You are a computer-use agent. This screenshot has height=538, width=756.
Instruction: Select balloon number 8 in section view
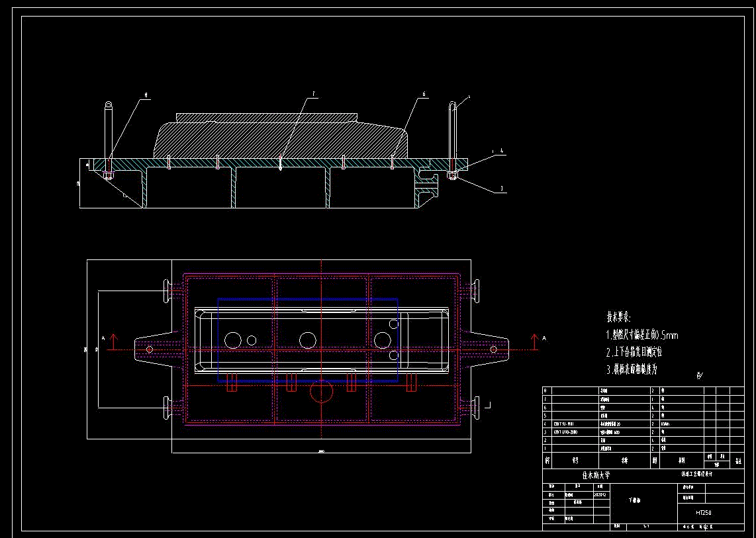(145, 95)
